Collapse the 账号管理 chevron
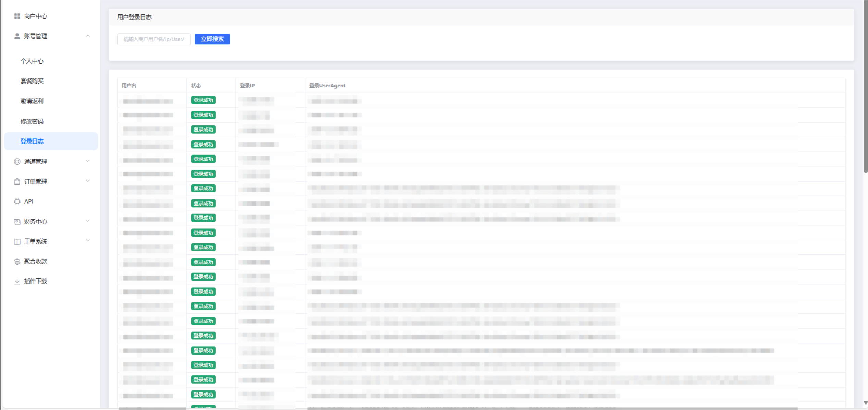The height and width of the screenshot is (410, 868). click(88, 36)
